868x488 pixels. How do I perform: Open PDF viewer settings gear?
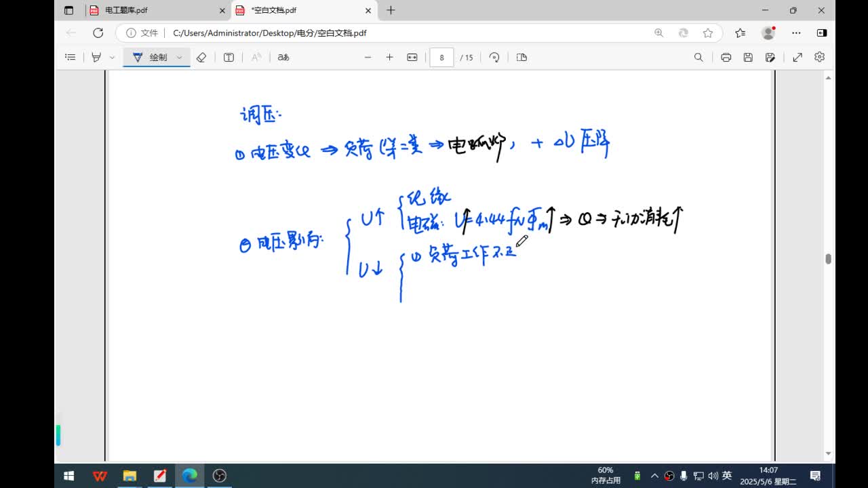pos(819,57)
